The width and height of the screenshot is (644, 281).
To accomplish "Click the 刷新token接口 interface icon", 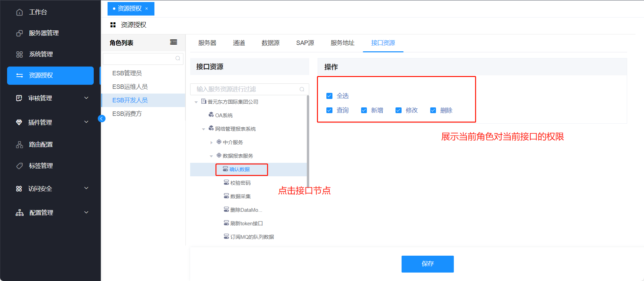I will [x=227, y=223].
